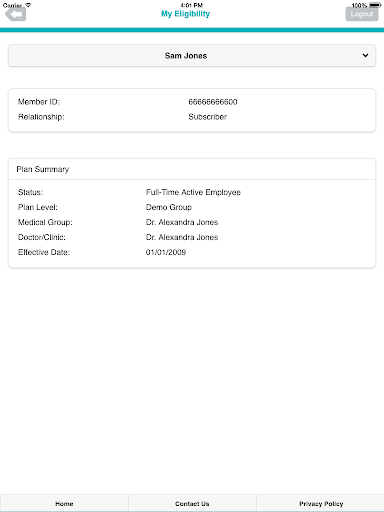Select the Member ID number value
This screenshot has height=512, width=384.
[x=213, y=102]
